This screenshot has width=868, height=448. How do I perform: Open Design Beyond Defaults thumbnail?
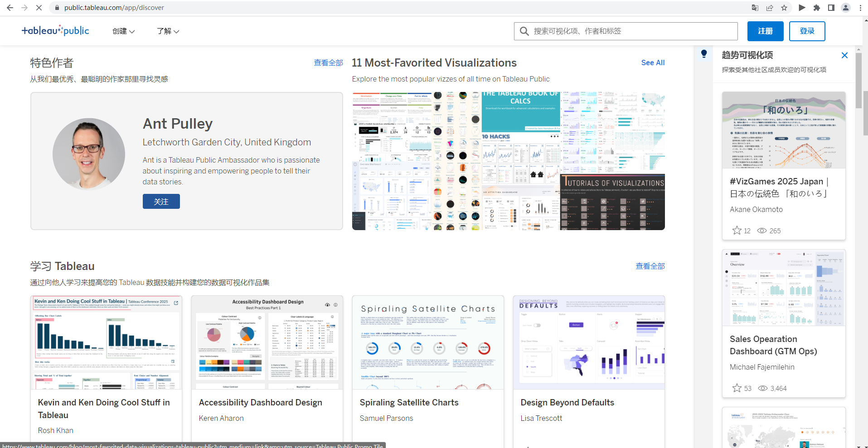coord(589,342)
